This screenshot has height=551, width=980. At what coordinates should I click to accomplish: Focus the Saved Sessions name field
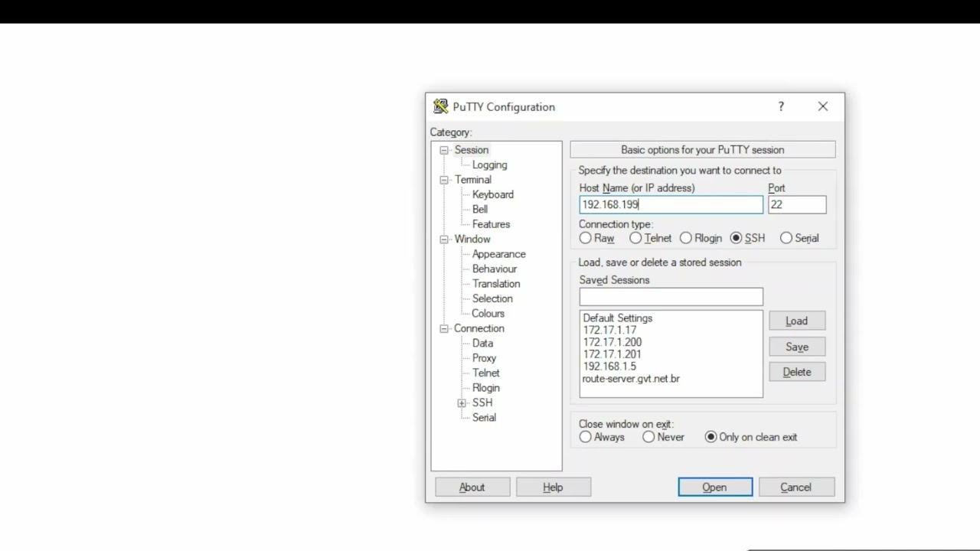[x=671, y=297]
